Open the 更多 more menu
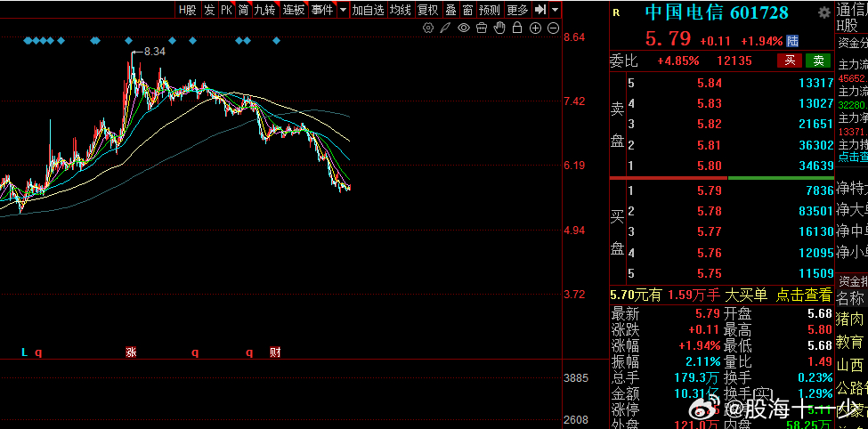Viewport: 868px width, 429px height. pyautogui.click(x=517, y=10)
